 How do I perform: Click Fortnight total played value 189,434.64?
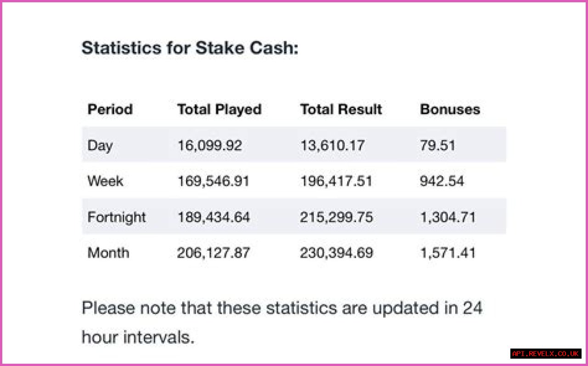pos(214,217)
